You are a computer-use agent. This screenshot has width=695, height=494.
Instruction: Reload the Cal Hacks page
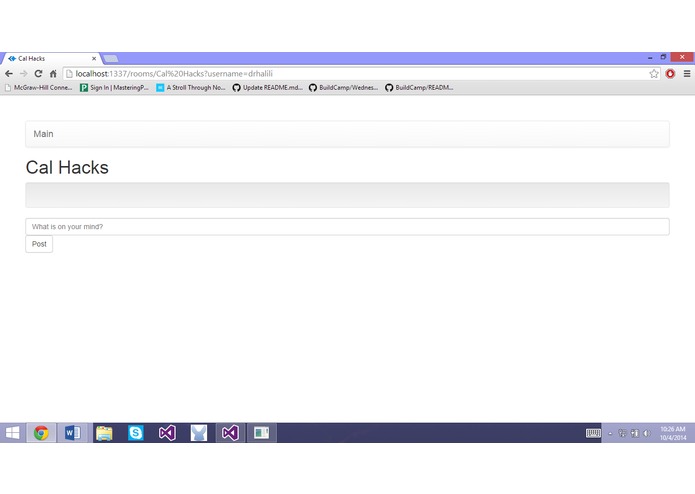pyautogui.click(x=39, y=74)
